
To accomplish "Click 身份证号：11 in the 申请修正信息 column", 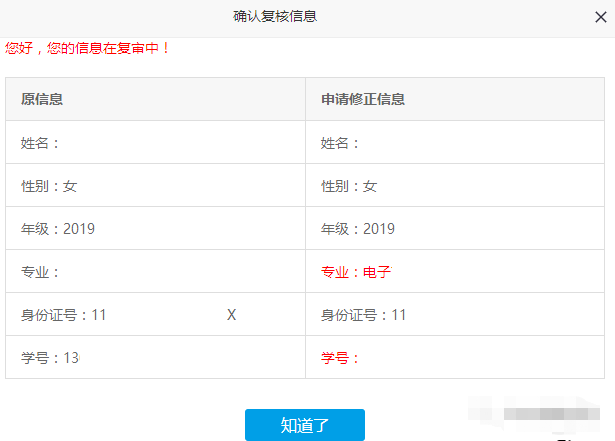I will (364, 315).
